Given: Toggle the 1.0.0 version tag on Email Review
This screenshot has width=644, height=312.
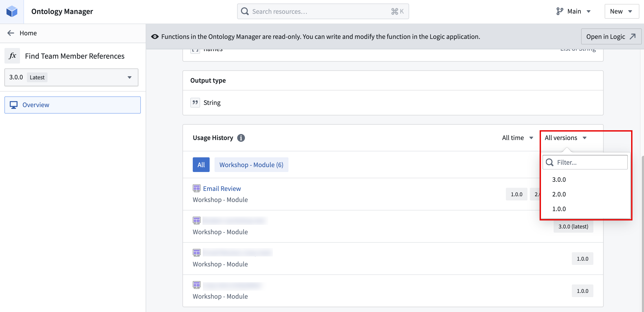Looking at the screenshot, I should [x=516, y=194].
